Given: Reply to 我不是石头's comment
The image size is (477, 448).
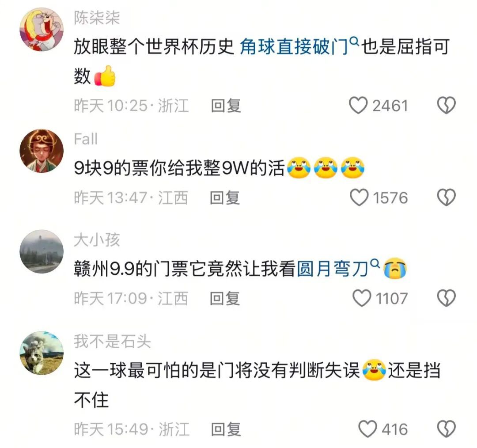Looking at the screenshot, I should 226,429.
